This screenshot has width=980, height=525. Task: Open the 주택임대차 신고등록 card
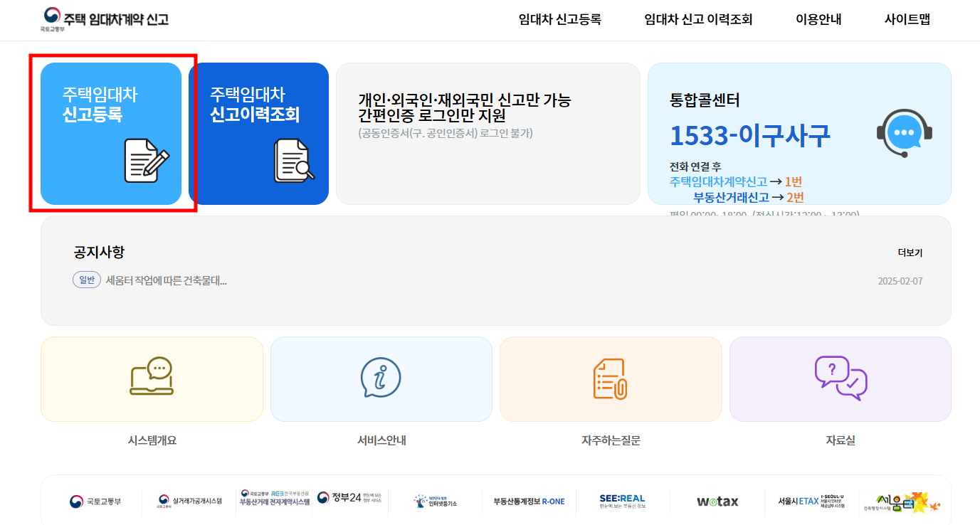click(x=111, y=134)
